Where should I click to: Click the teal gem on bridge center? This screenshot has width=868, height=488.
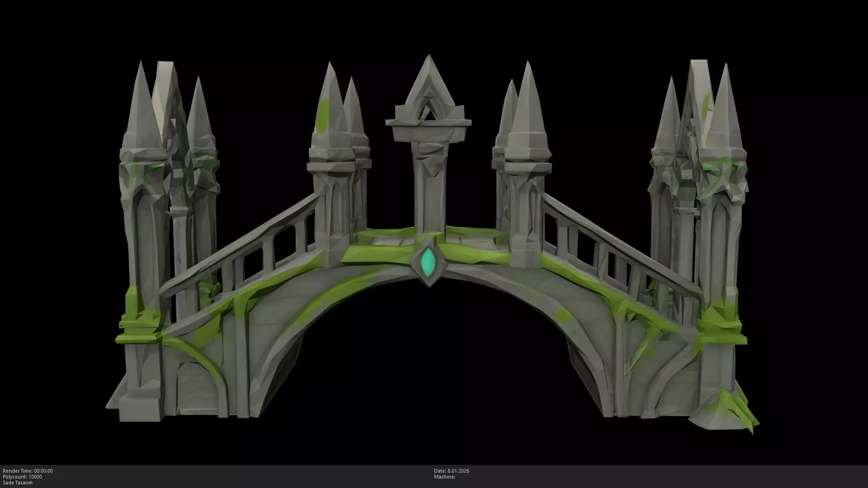point(428,261)
